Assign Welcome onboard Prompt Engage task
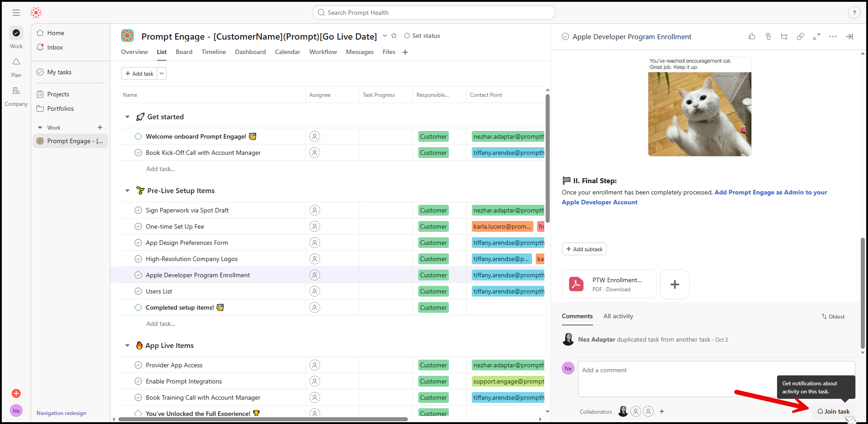868x424 pixels. coord(315,136)
